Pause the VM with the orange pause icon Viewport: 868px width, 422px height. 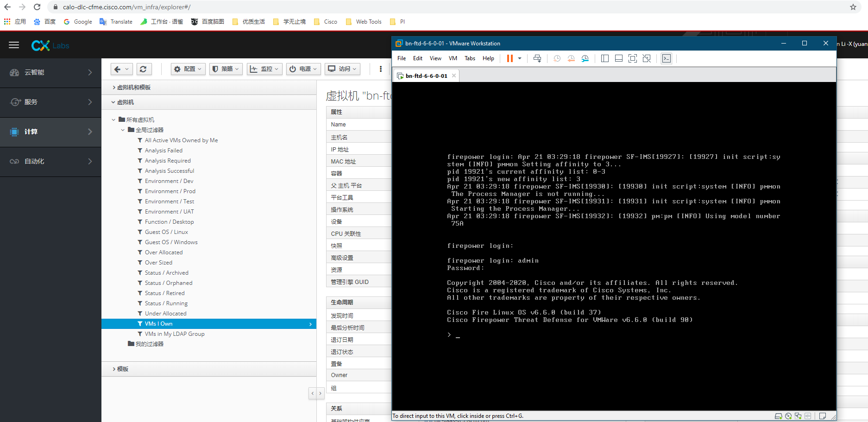pos(510,58)
